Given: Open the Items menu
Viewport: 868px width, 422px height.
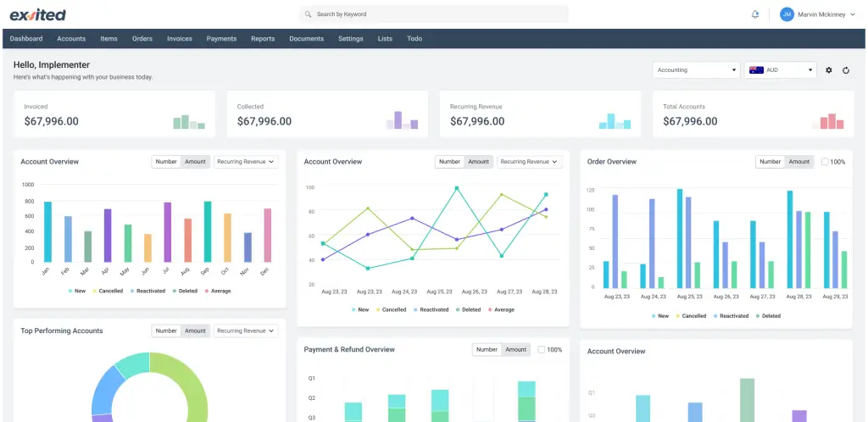Looking at the screenshot, I should [x=108, y=39].
